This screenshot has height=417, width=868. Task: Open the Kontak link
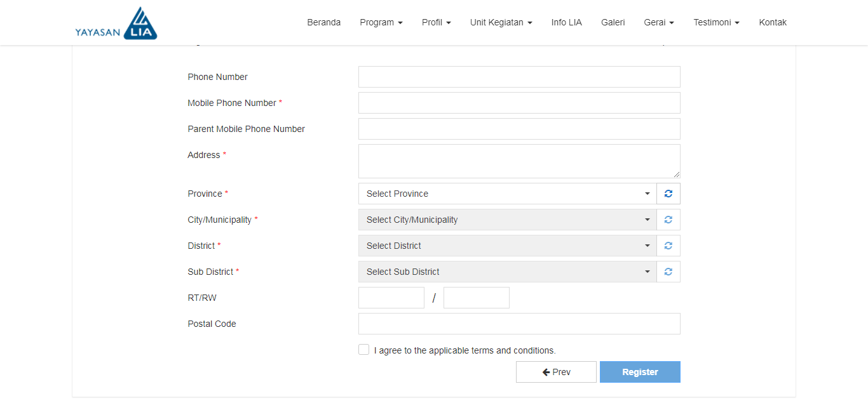tap(773, 22)
